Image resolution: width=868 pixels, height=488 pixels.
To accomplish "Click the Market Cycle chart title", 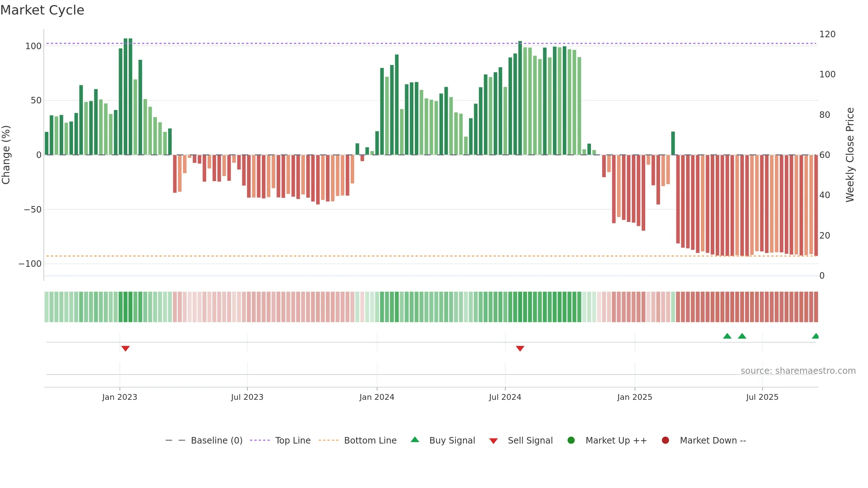I will tap(42, 10).
